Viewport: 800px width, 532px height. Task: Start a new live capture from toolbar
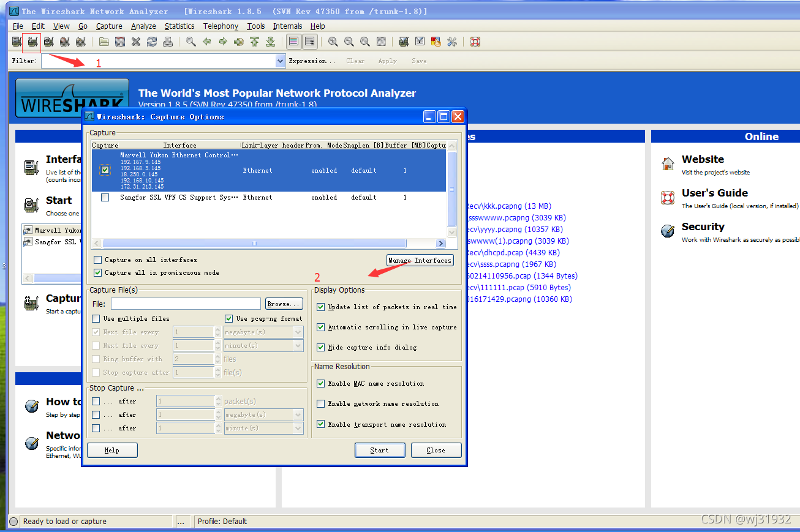(x=49, y=42)
